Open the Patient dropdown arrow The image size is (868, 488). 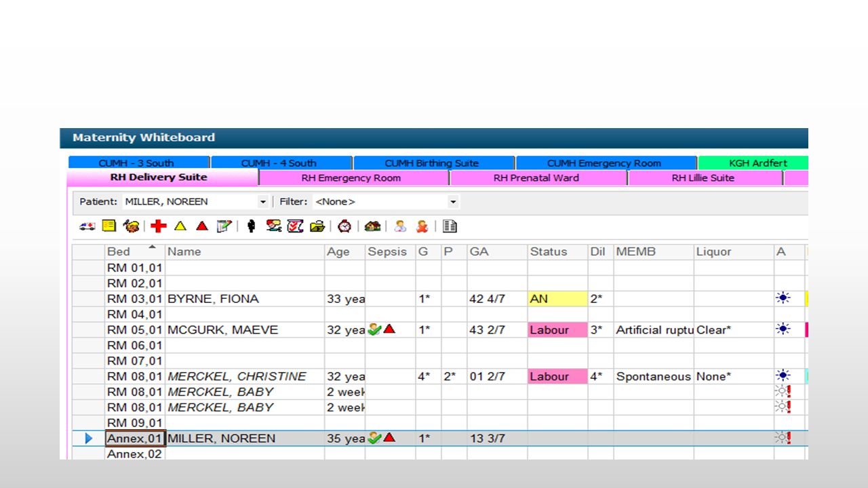point(263,202)
